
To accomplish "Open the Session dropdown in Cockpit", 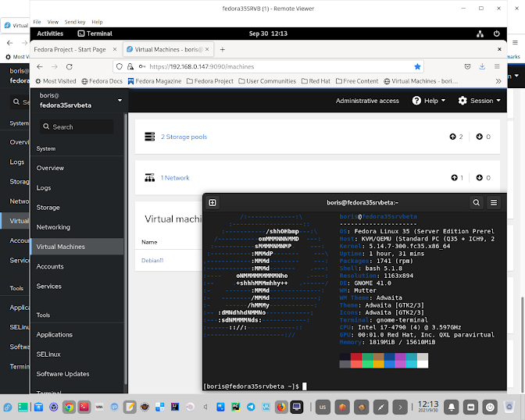I will [x=479, y=101].
